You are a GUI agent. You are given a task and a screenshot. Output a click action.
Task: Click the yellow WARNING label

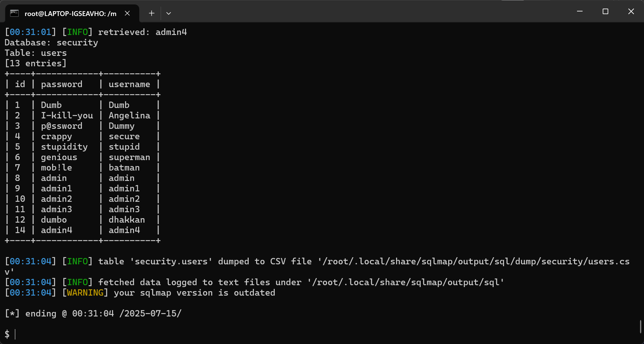point(85,293)
